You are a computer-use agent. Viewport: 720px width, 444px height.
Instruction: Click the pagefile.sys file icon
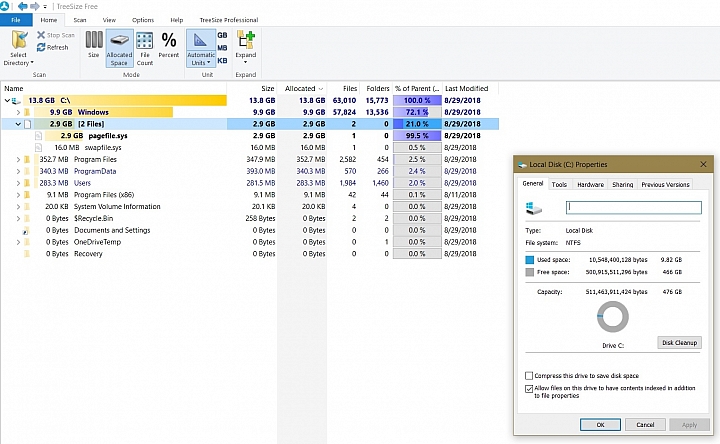39,136
